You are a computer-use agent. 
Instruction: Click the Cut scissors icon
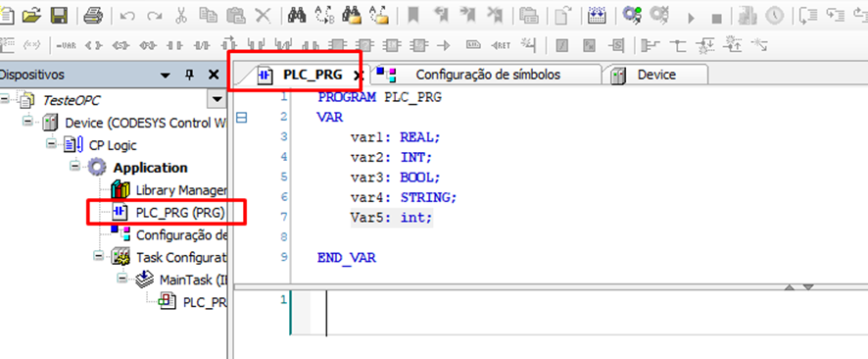[x=181, y=16]
